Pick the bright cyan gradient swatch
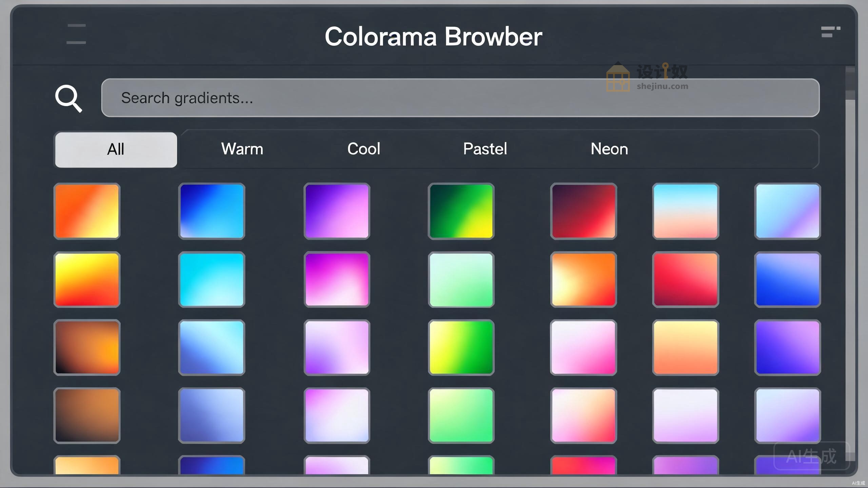868x488 pixels. point(212,280)
